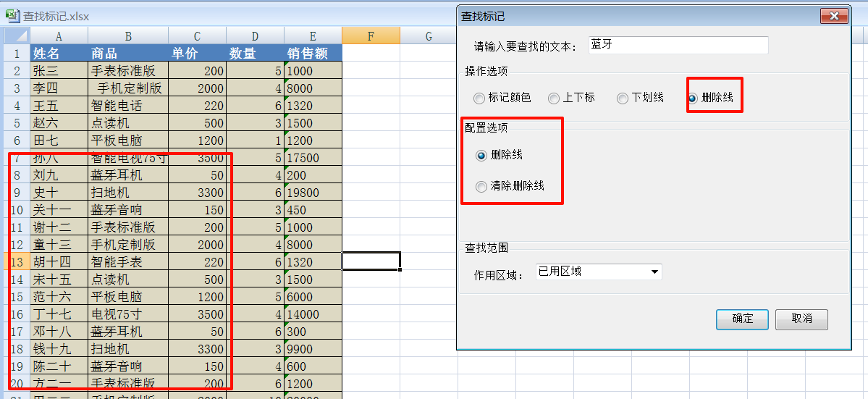Screen dimensions: 868x399
Task: Click sales value 450
Action: pyautogui.click(x=313, y=210)
